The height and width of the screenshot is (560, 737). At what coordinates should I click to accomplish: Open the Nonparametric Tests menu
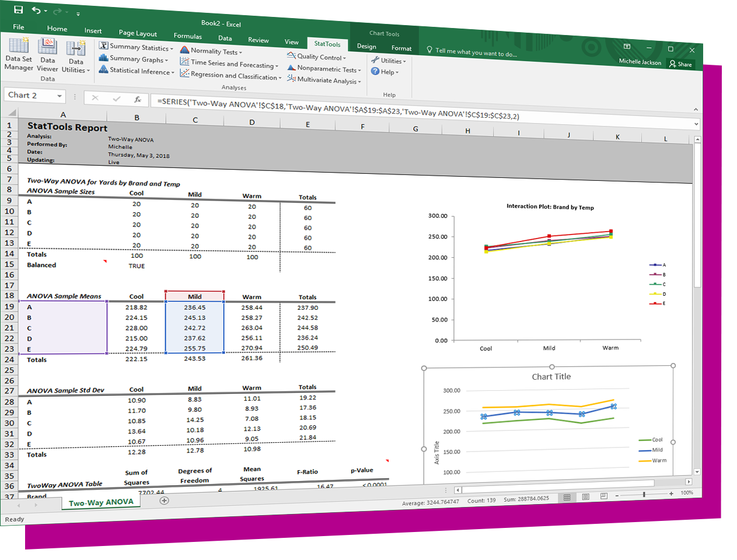(x=324, y=68)
